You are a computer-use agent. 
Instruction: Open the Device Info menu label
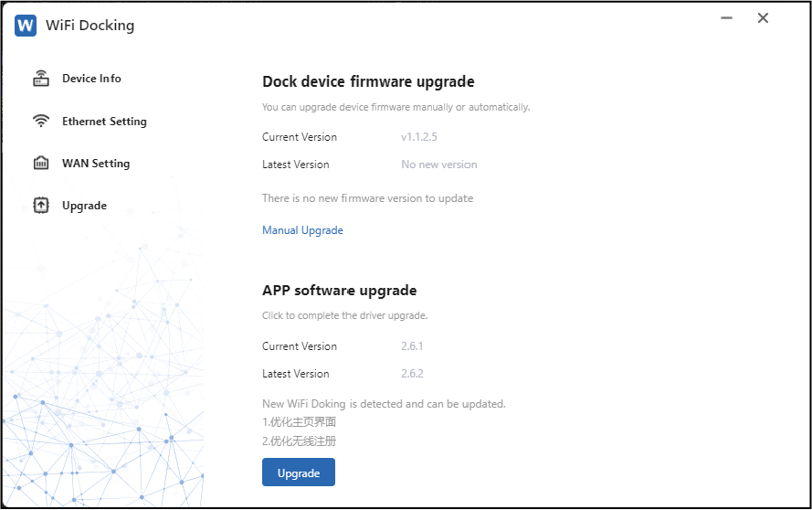tap(91, 79)
